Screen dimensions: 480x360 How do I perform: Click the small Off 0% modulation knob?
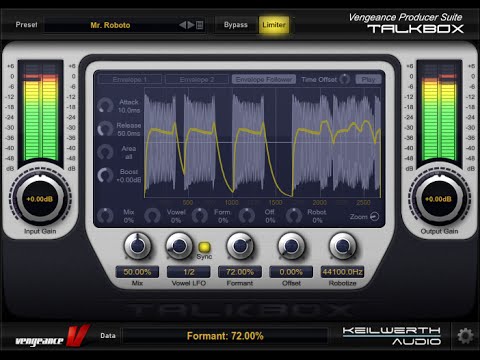[x=247, y=216]
